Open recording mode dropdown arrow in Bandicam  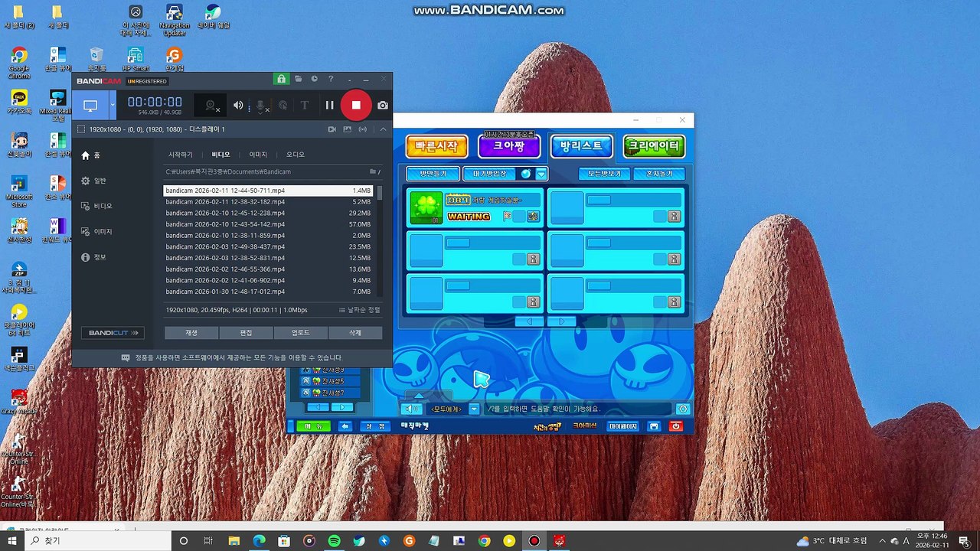(113, 106)
